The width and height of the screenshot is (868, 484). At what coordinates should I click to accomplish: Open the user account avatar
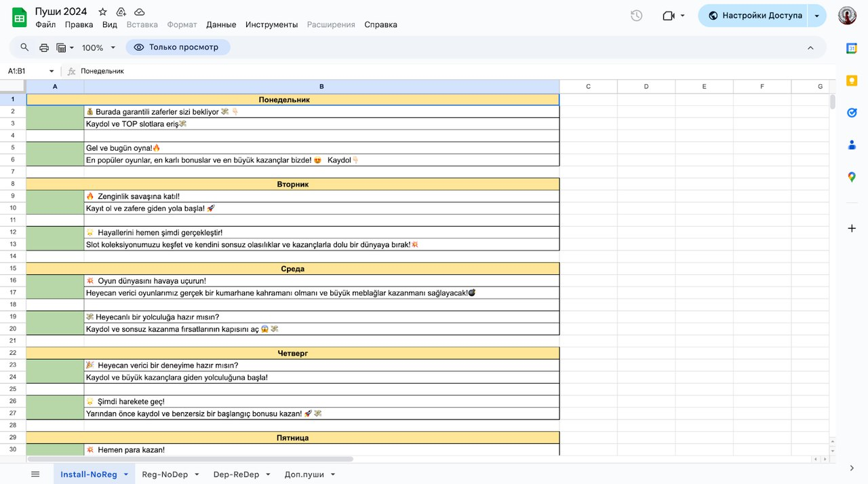847,16
